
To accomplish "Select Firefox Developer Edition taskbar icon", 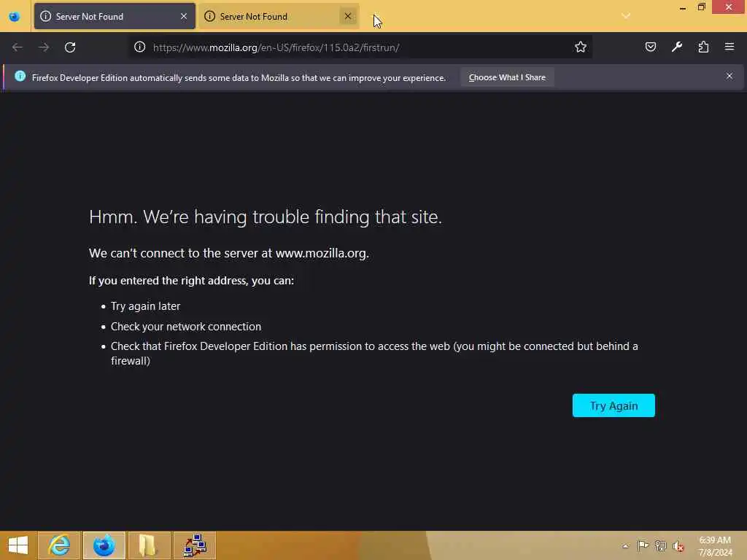I will (x=104, y=545).
